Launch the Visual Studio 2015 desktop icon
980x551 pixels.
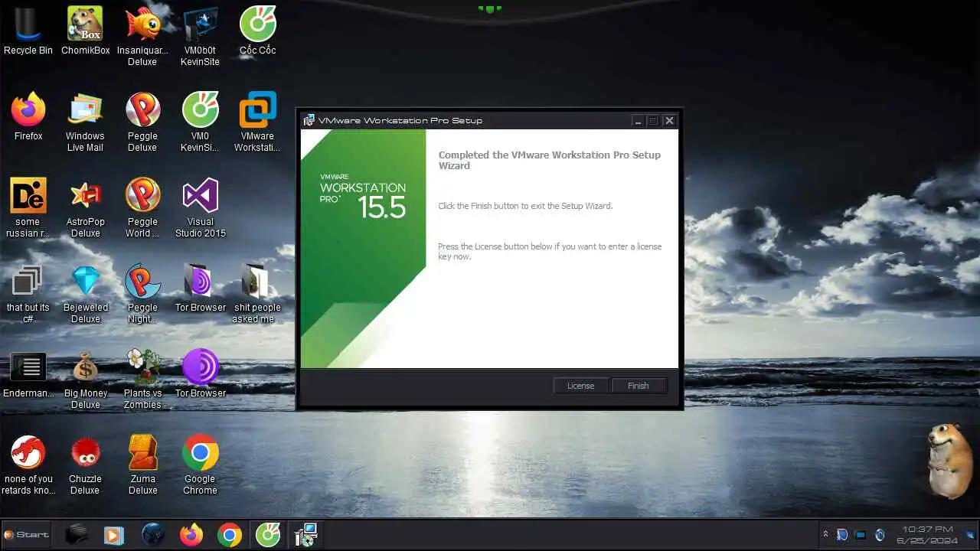click(x=200, y=209)
